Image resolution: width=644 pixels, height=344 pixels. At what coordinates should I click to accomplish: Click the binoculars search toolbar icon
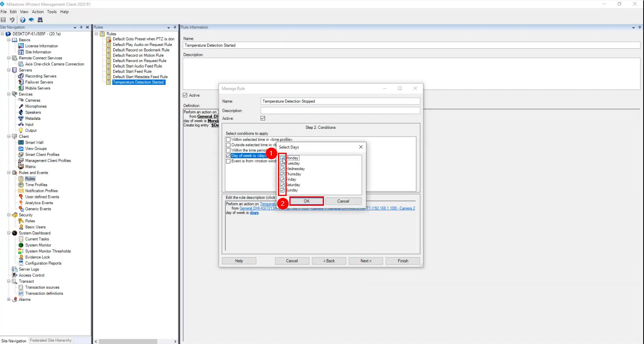pos(40,20)
